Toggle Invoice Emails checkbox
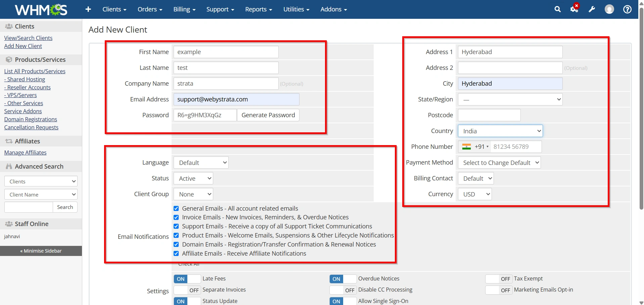Screen dimensions: 644x305 [x=176, y=217]
